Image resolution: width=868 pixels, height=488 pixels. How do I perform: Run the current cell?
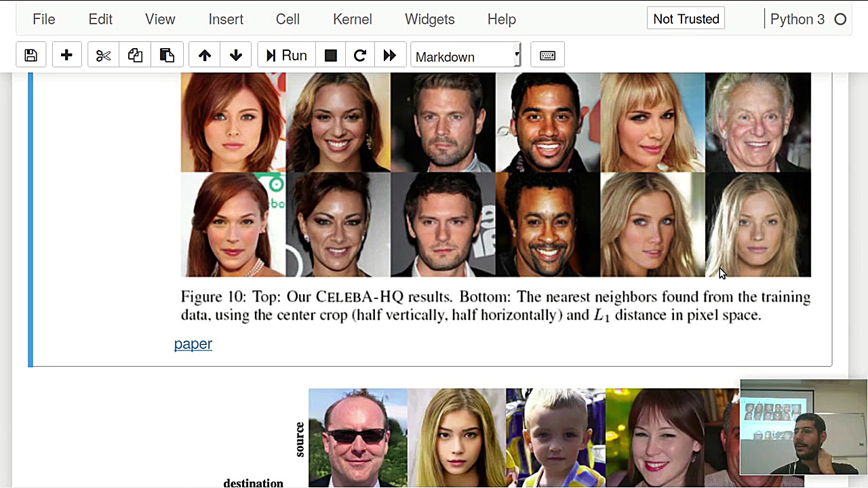(286, 56)
